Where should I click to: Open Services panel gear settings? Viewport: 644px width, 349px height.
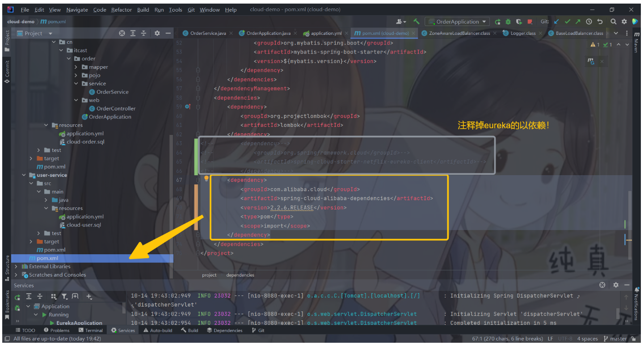click(x=615, y=285)
